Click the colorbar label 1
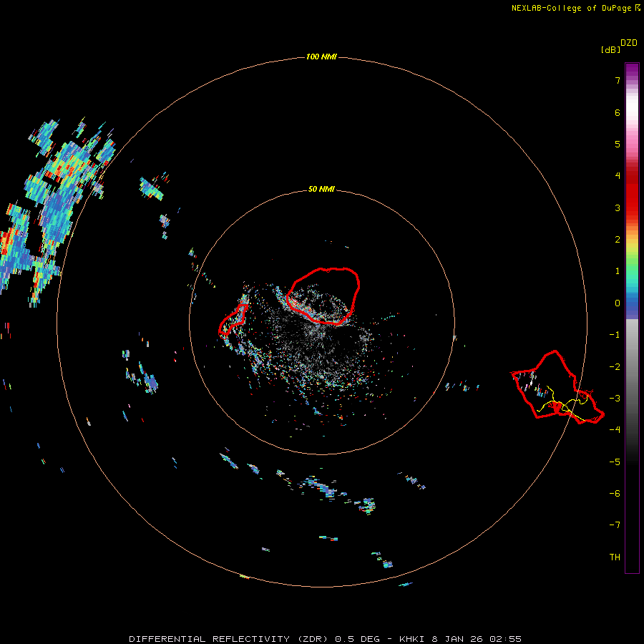644x644 pixels. (617, 271)
